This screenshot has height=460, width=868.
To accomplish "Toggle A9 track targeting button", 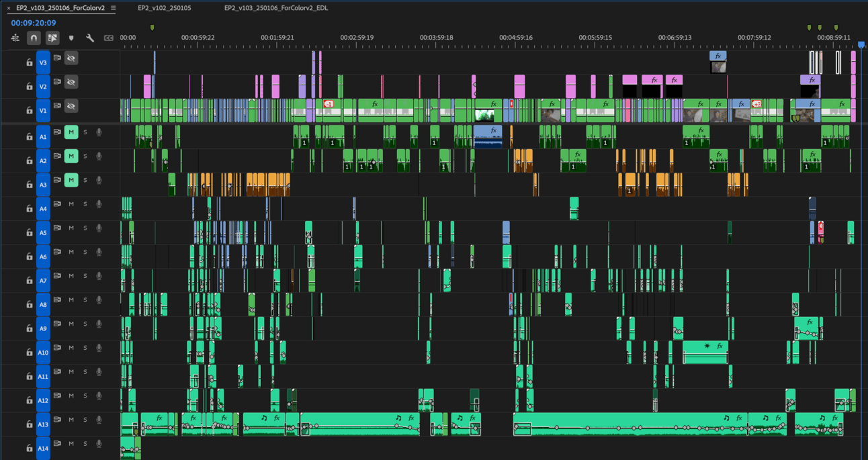I will (43, 328).
